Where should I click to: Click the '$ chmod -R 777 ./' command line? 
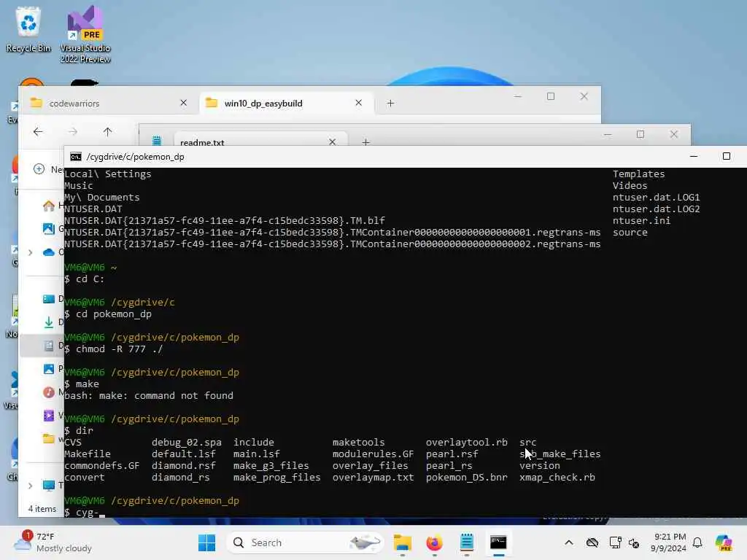pos(113,349)
